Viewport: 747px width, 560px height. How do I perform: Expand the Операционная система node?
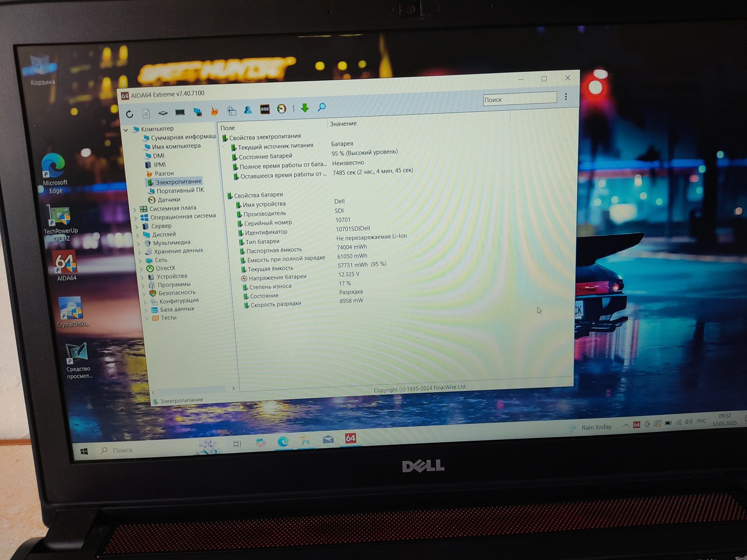point(136,218)
